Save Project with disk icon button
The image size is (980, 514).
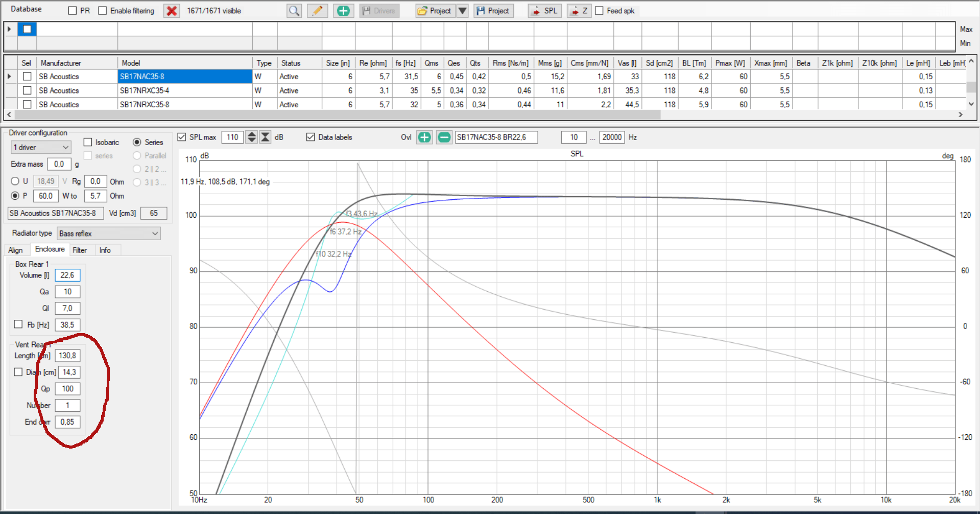click(493, 11)
